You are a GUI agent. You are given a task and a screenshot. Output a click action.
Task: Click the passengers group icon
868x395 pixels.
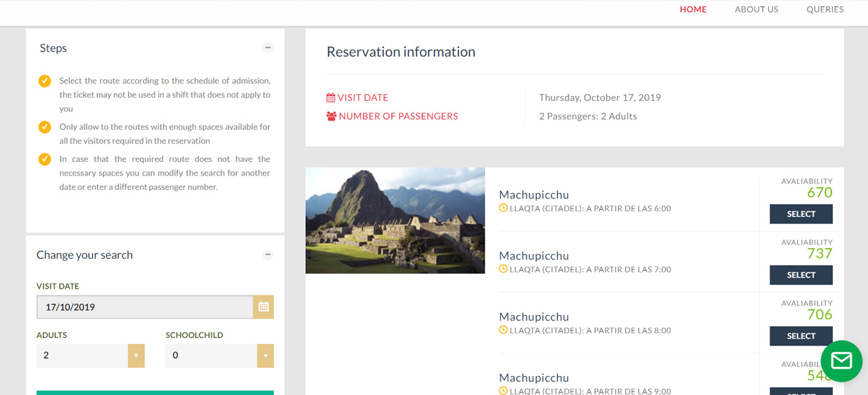click(332, 116)
